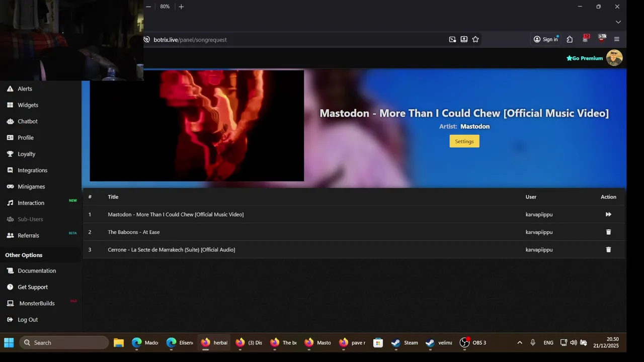This screenshot has width=644, height=362.
Task: Open the user avatar profile picture
Action: [614, 58]
